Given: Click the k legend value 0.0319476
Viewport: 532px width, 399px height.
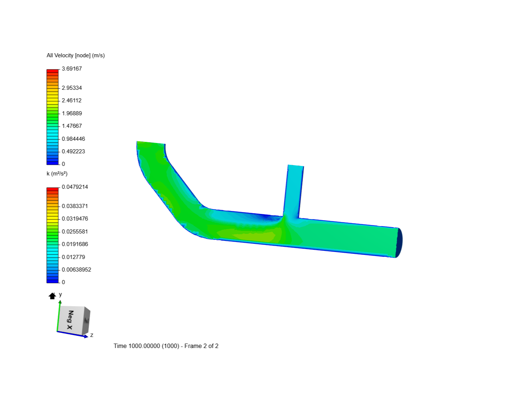Looking at the screenshot, I should point(75,219).
